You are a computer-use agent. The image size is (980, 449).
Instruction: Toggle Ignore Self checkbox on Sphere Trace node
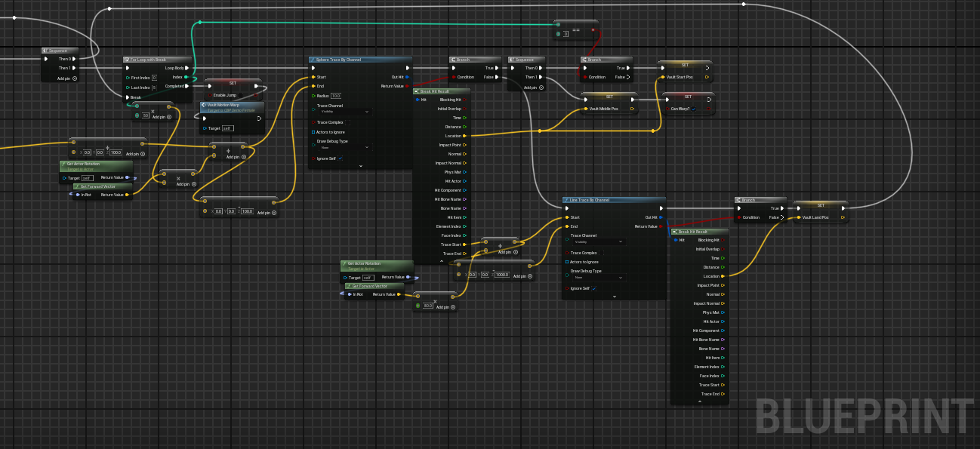341,158
